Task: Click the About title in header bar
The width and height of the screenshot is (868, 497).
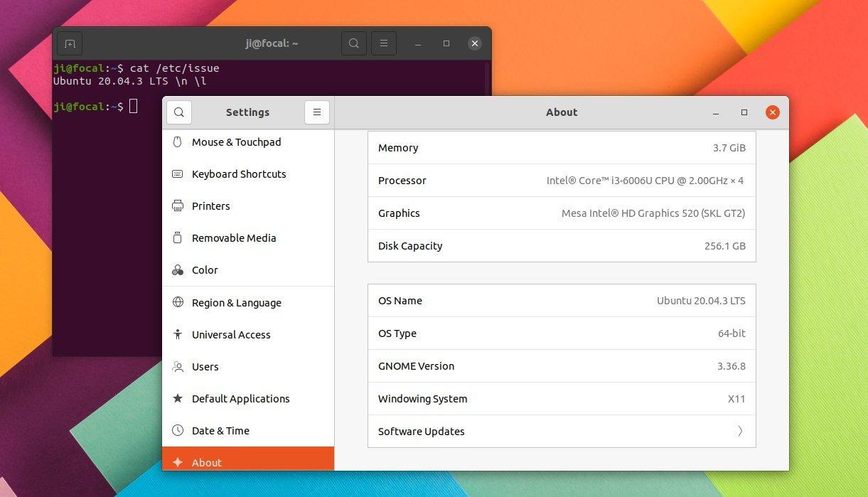Action: pos(562,112)
